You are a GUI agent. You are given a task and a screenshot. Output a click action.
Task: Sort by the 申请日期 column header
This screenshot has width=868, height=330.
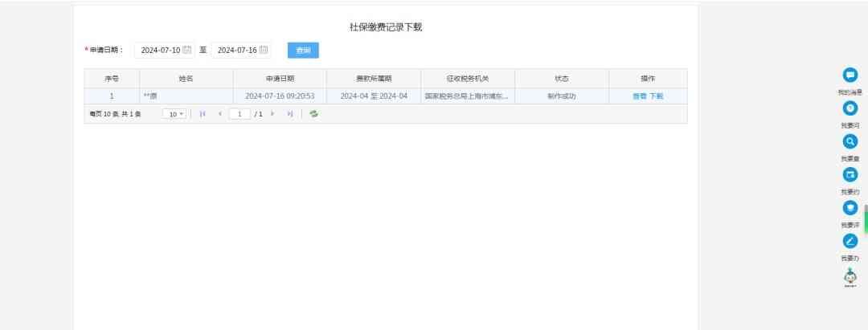(280, 79)
